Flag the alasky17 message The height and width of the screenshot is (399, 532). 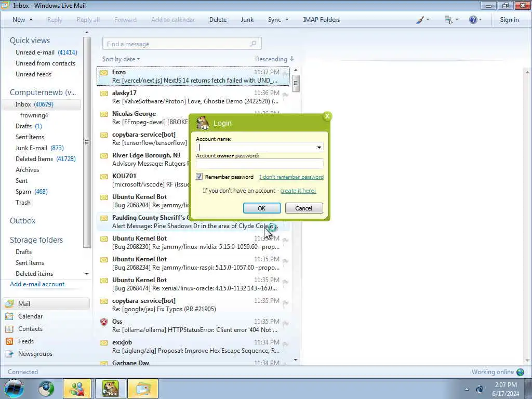[x=285, y=95]
